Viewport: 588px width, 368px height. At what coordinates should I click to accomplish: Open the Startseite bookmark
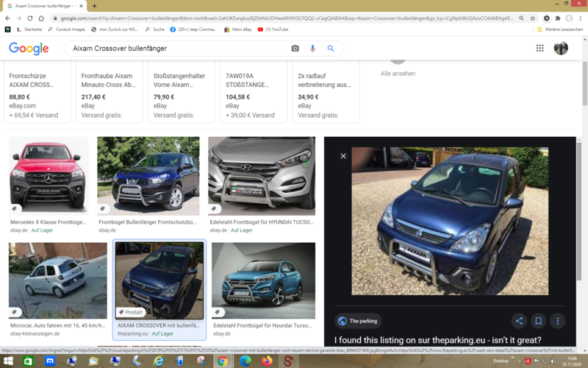(29, 29)
